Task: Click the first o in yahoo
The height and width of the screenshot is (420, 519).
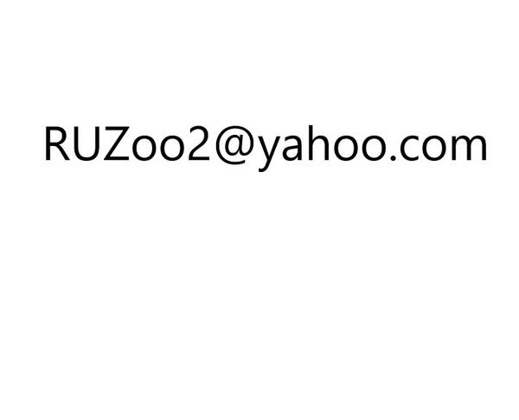Action: [347, 148]
